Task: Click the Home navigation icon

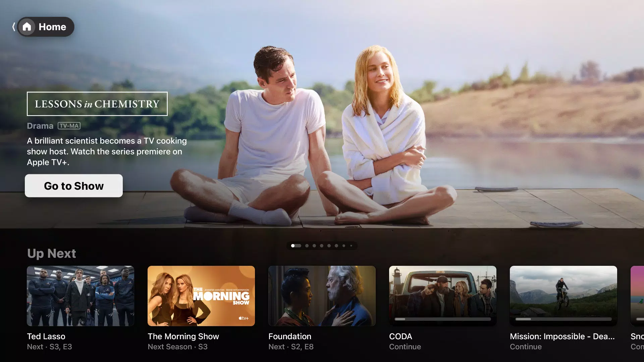Action: tap(27, 26)
